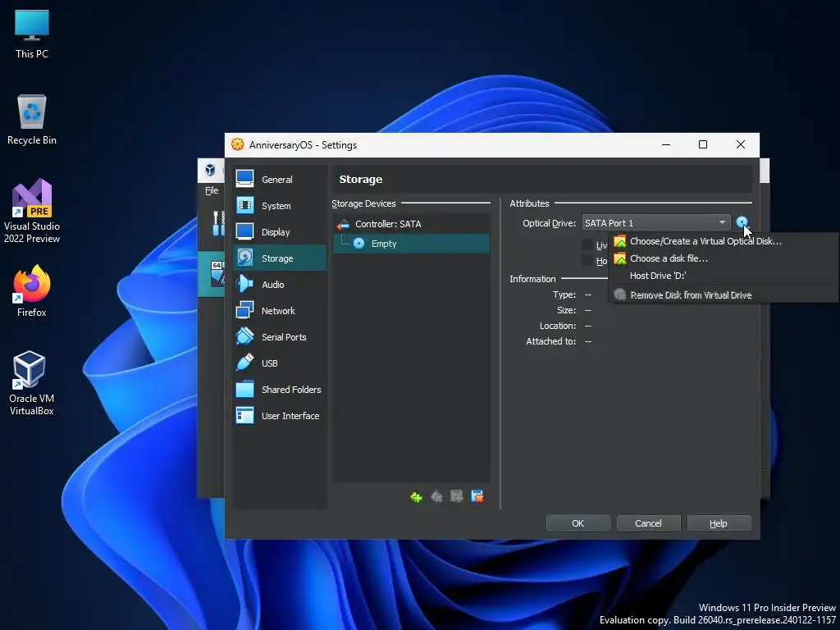Click the optical disk chooser icon

coord(742,222)
